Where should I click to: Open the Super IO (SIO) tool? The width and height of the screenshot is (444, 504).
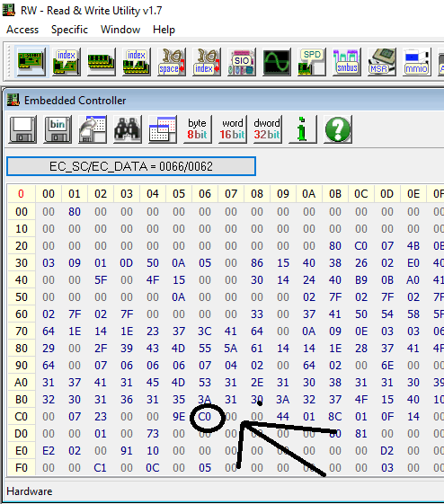242,62
